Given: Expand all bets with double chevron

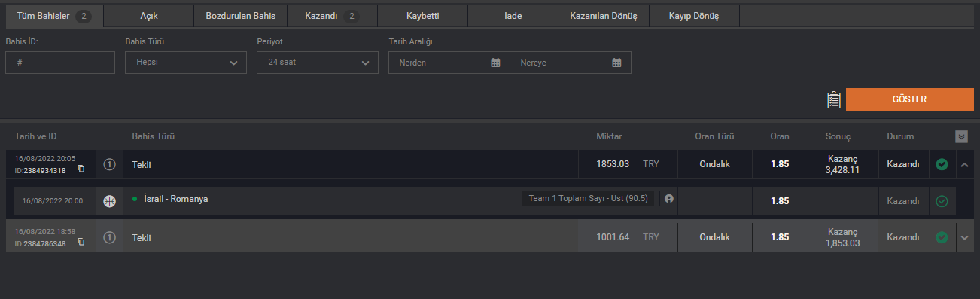Looking at the screenshot, I should pyautogui.click(x=961, y=136).
